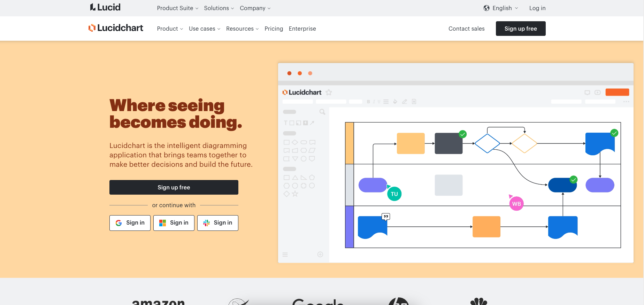Open the Use cases dropdown

[205, 29]
